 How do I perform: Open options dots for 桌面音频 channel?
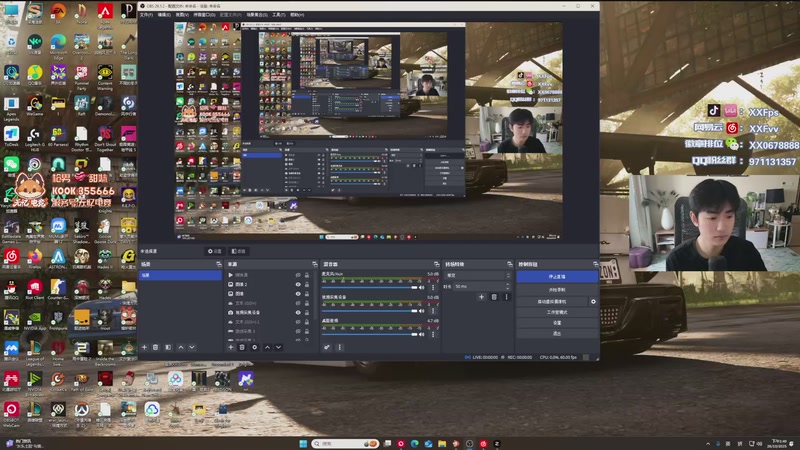pyautogui.click(x=433, y=334)
